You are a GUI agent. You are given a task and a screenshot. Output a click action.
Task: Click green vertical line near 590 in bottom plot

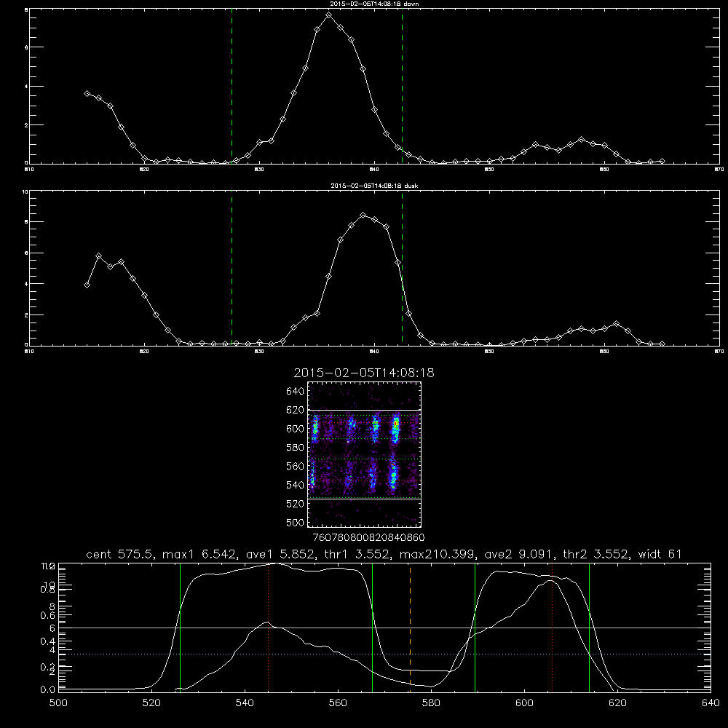[475, 627]
